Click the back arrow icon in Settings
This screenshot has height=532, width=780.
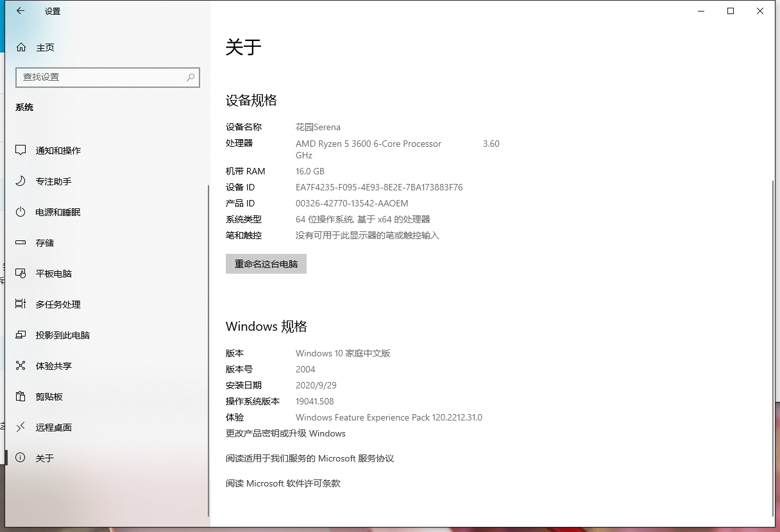click(x=21, y=11)
